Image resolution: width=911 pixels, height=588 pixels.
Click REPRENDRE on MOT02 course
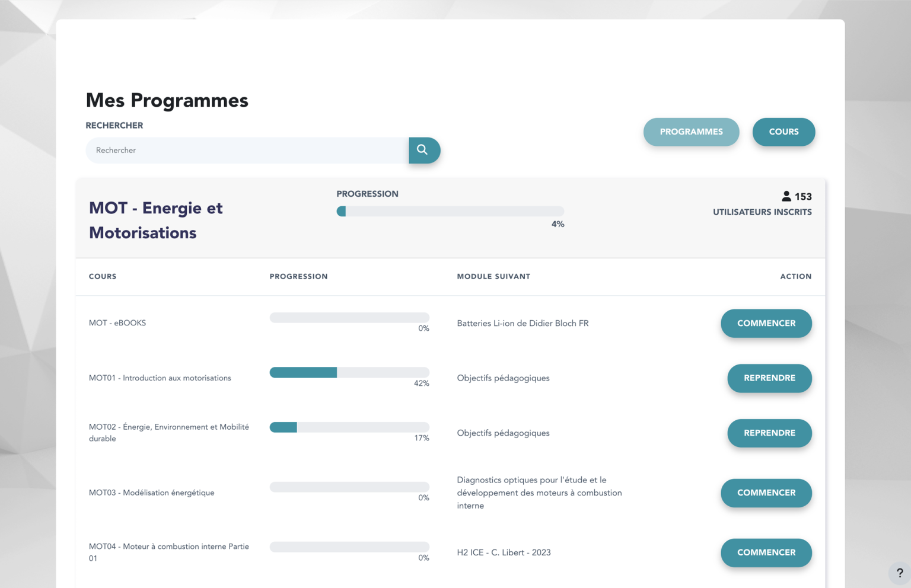pyautogui.click(x=769, y=433)
